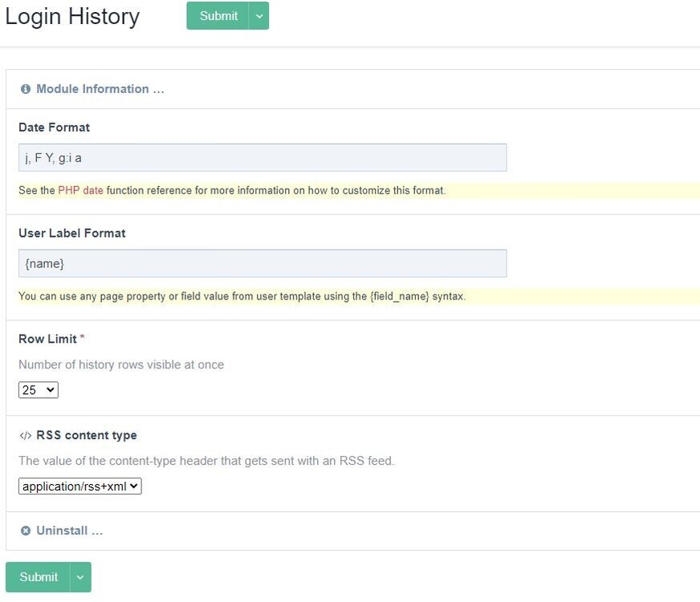Screen dimensions: 700x602
Task: Open the RSS content type select box
Action: [x=80, y=486]
